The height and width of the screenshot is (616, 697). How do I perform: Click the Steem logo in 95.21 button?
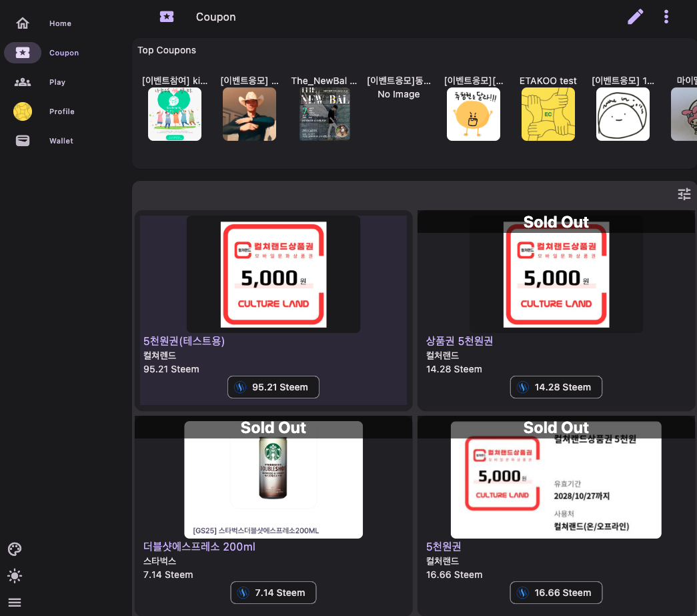pyautogui.click(x=240, y=387)
